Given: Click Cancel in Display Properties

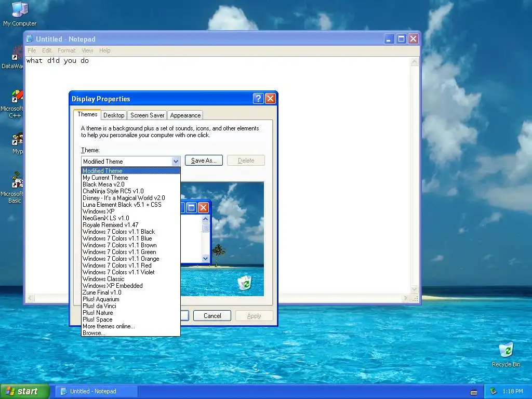Looking at the screenshot, I should [212, 316].
